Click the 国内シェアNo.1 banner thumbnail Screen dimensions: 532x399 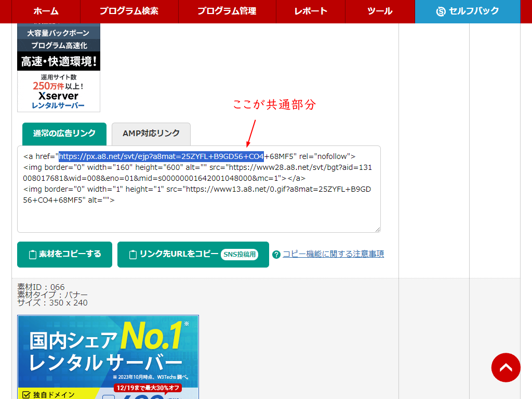[108, 357]
